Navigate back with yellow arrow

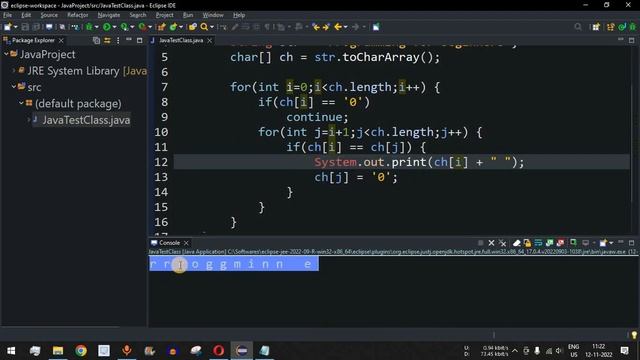[338, 27]
